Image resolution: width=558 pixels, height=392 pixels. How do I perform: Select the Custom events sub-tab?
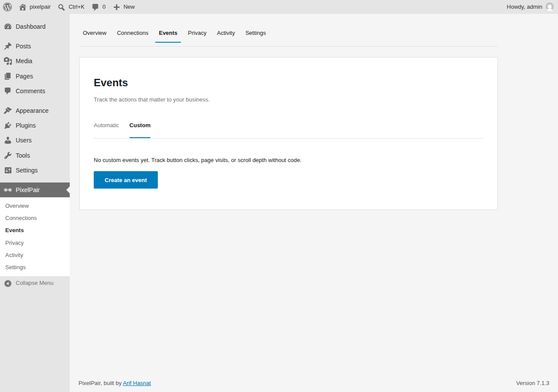[x=140, y=125]
